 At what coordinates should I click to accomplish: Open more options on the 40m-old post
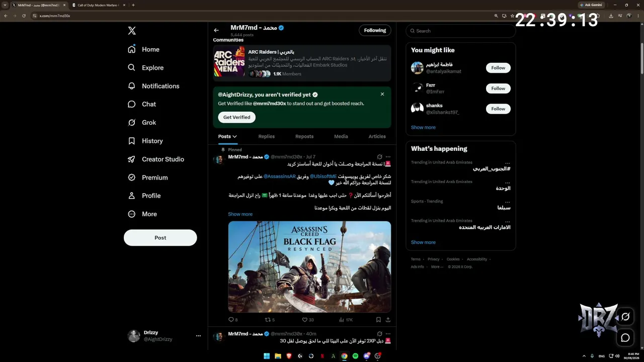point(388,334)
